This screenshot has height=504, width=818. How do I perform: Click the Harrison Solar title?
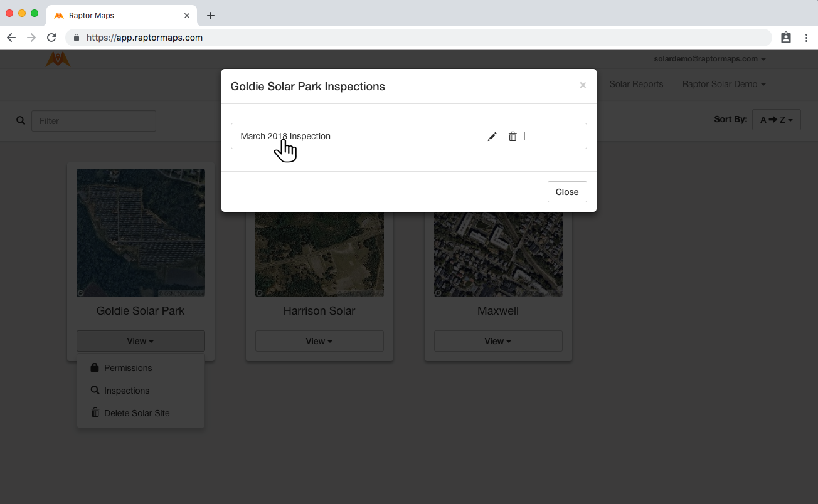[x=319, y=311]
